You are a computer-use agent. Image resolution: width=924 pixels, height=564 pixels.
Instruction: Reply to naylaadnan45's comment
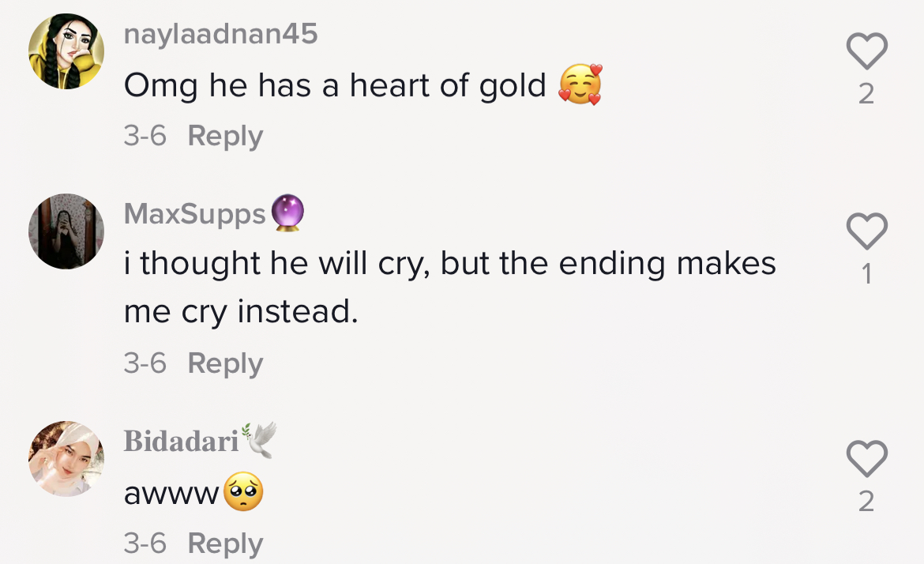(225, 136)
